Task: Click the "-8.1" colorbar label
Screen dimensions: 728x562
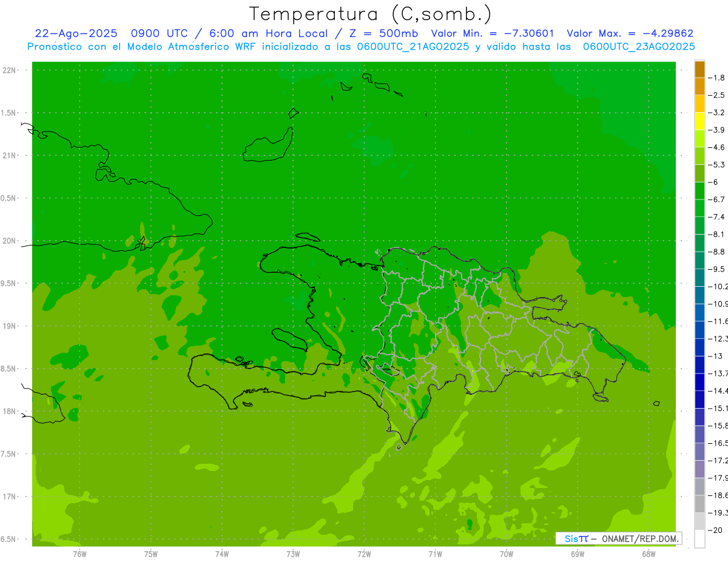Action: pyautogui.click(x=717, y=234)
